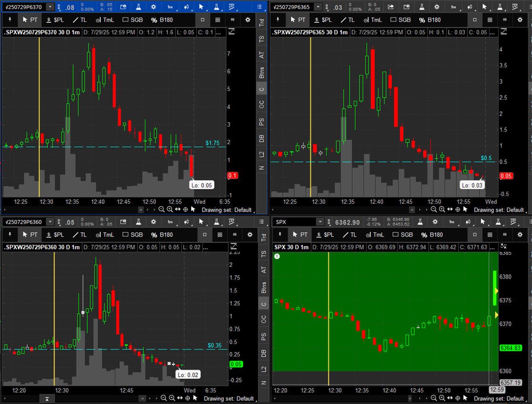
Task: Click the TmL tool button in the bottom-left chart
Action: pyautogui.click(x=104, y=235)
